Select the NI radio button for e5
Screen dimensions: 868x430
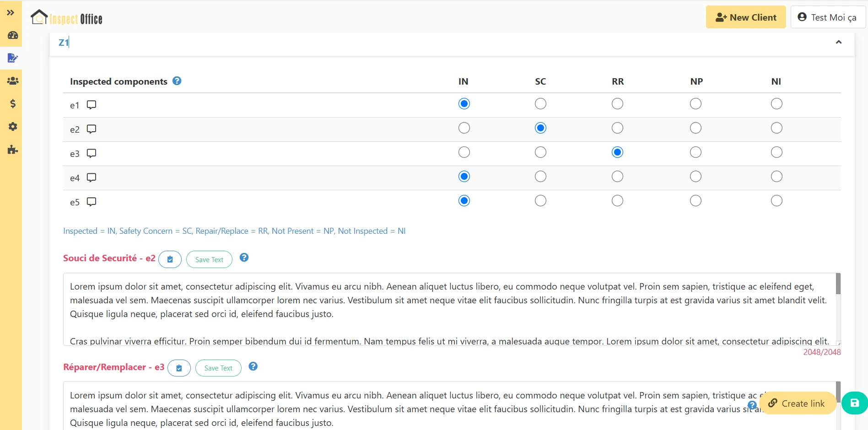[x=776, y=201]
